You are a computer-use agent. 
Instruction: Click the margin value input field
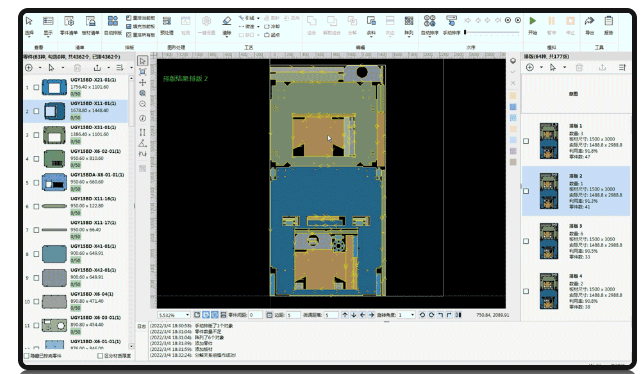(293, 315)
